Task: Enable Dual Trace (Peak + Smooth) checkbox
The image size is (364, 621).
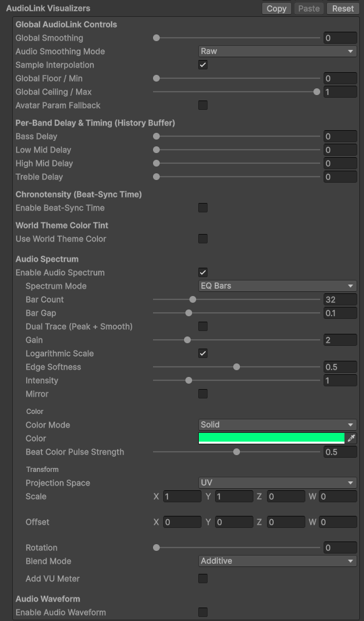Action: pos(203,326)
